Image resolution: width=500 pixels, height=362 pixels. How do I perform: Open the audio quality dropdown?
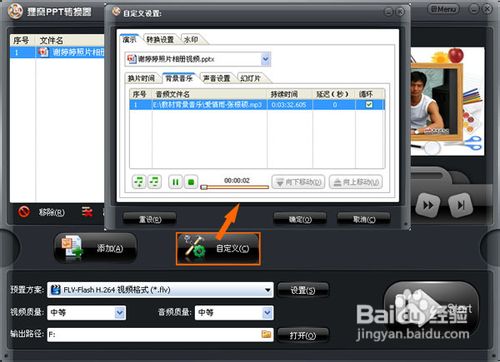267,313
